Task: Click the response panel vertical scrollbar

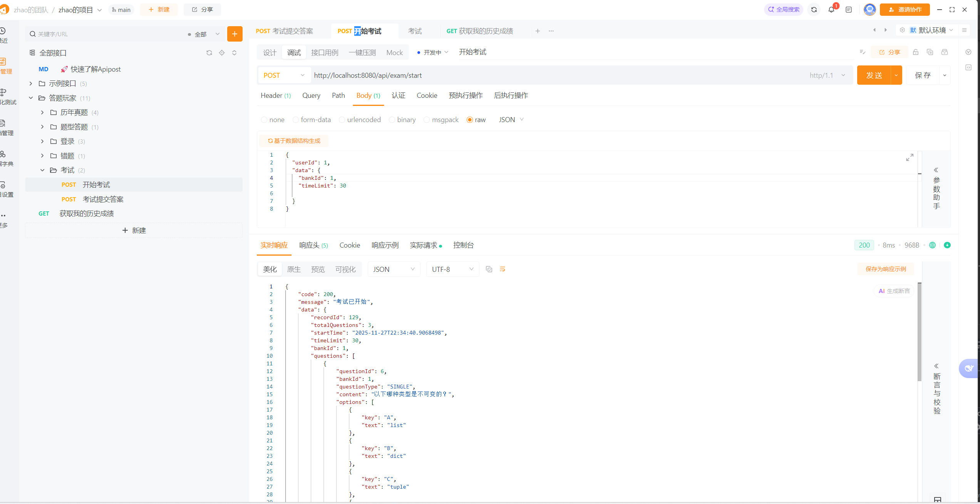Action: pos(920,331)
